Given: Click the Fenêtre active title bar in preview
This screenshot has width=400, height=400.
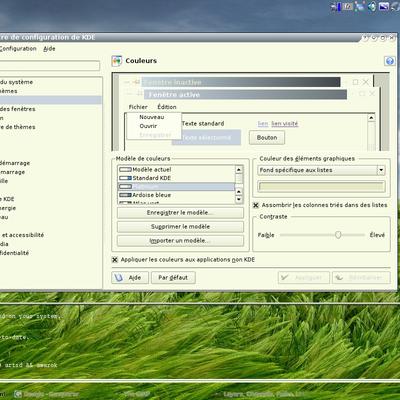Looking at the screenshot, I should tap(245, 95).
